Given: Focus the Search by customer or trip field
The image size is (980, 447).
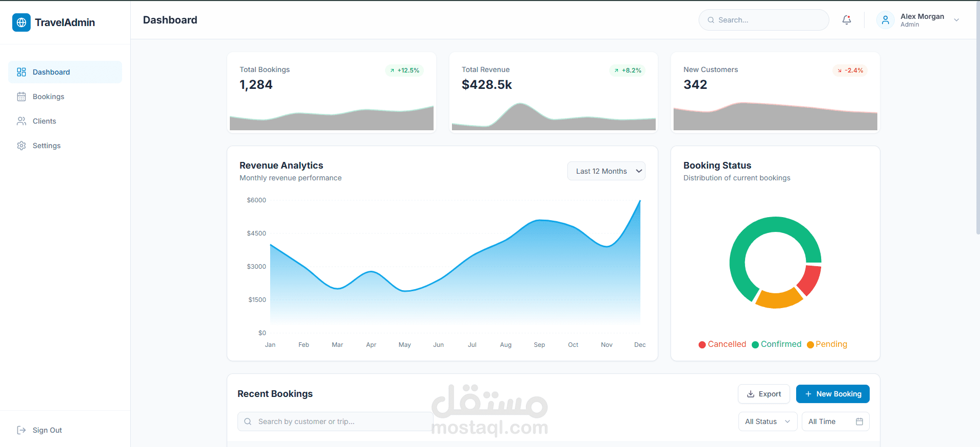Looking at the screenshot, I should point(335,421).
